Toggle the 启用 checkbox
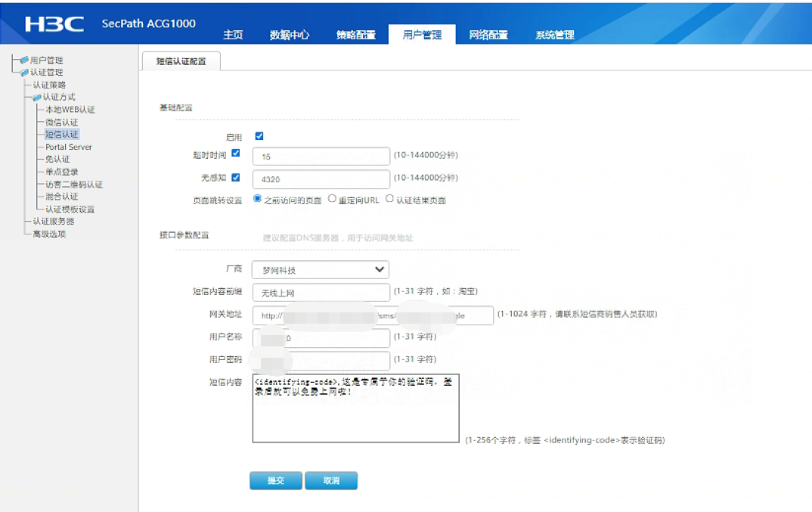Image resolution: width=812 pixels, height=512 pixels. (259, 136)
